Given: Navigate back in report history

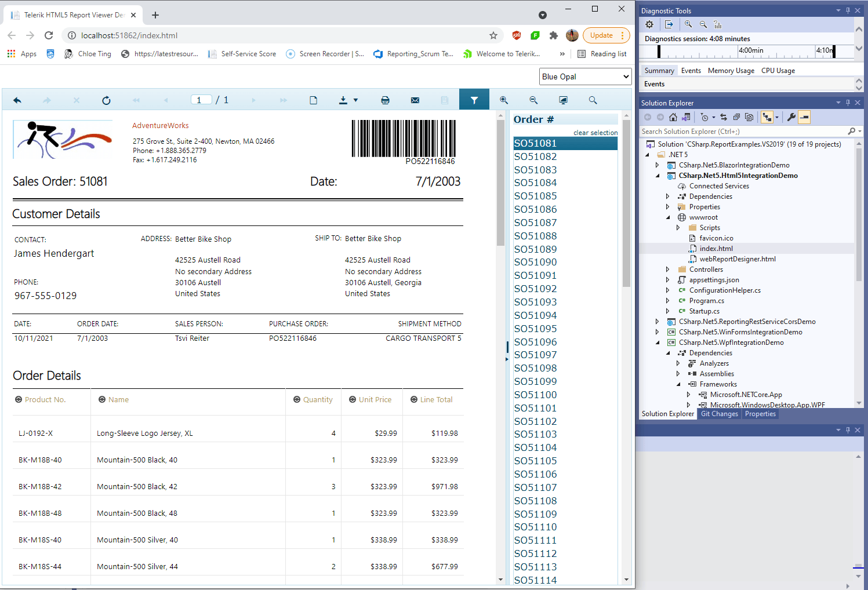Looking at the screenshot, I should click(x=17, y=100).
